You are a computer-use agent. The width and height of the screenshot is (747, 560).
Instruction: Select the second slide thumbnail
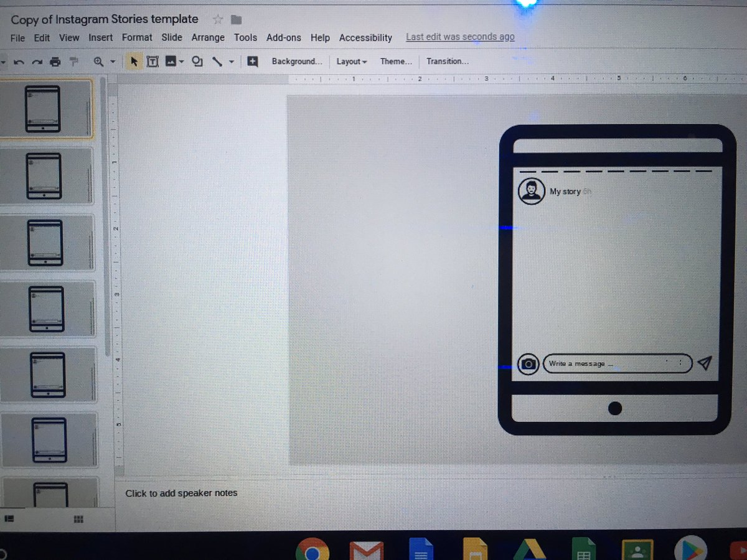point(47,175)
